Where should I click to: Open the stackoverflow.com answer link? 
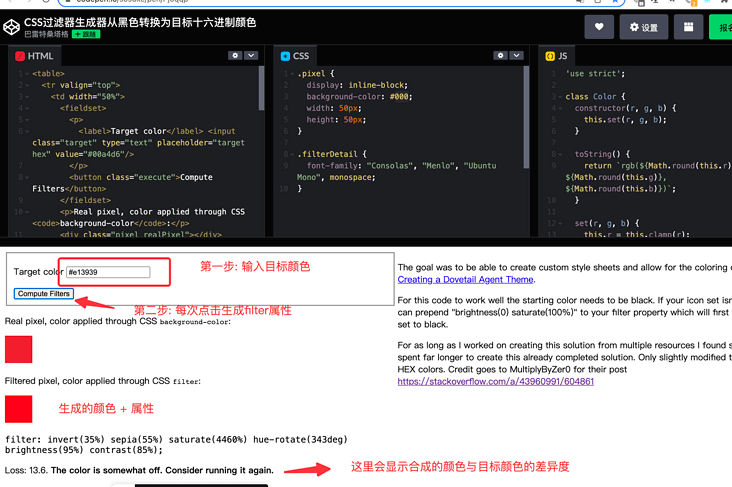(x=496, y=381)
